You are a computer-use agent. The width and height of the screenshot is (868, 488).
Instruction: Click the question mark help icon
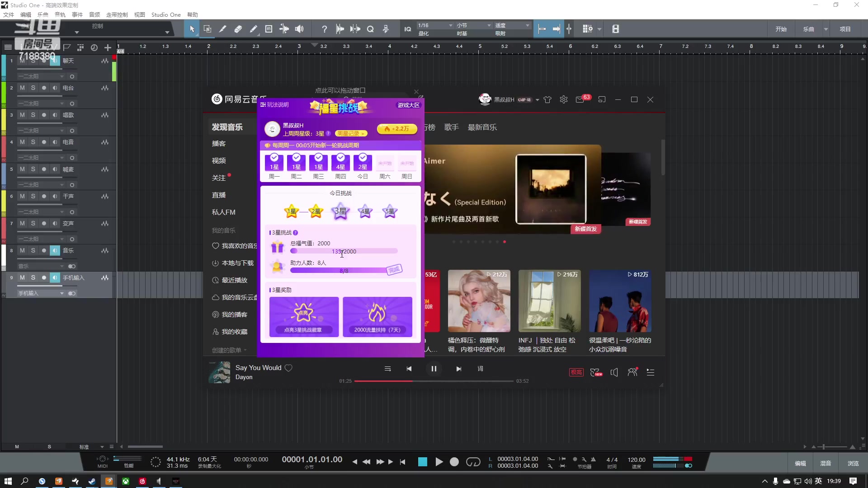[324, 29]
